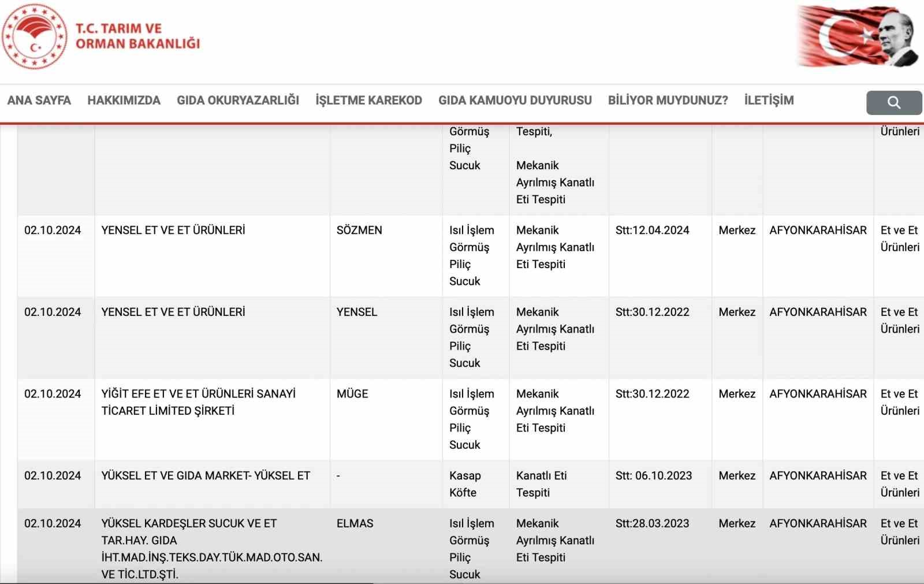
Task: Open the HAKKIMIZDA menu item
Action: (124, 101)
